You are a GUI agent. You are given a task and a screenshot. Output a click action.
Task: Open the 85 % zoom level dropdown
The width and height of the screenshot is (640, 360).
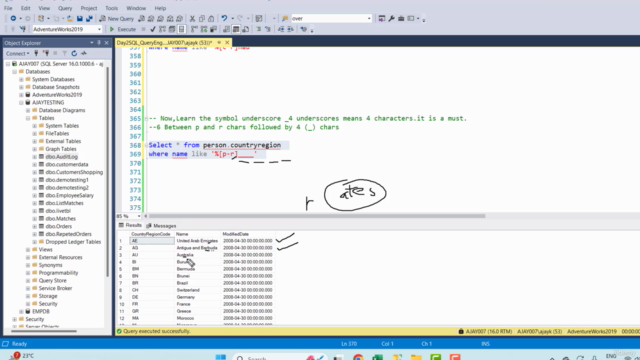139,216
